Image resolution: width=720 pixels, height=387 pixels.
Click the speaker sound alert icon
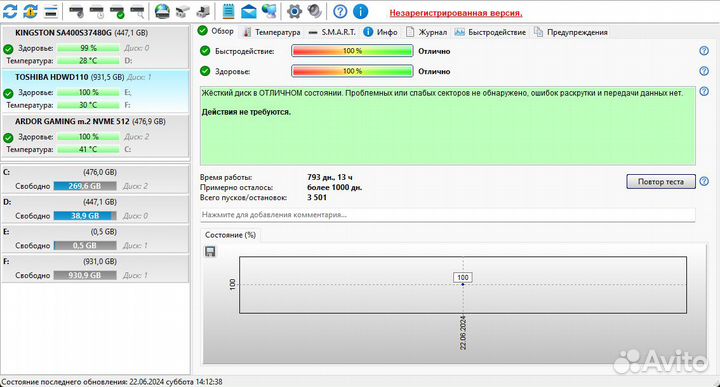click(315, 11)
